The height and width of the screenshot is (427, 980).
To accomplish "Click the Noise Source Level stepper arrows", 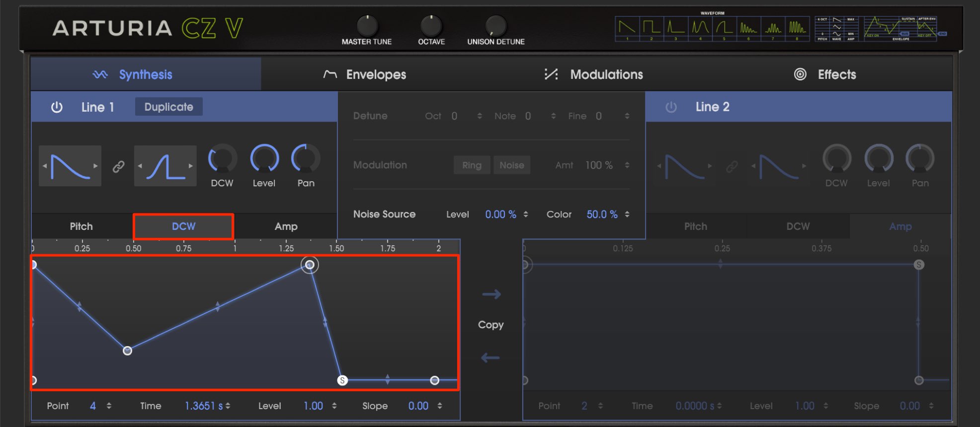I will tap(525, 214).
